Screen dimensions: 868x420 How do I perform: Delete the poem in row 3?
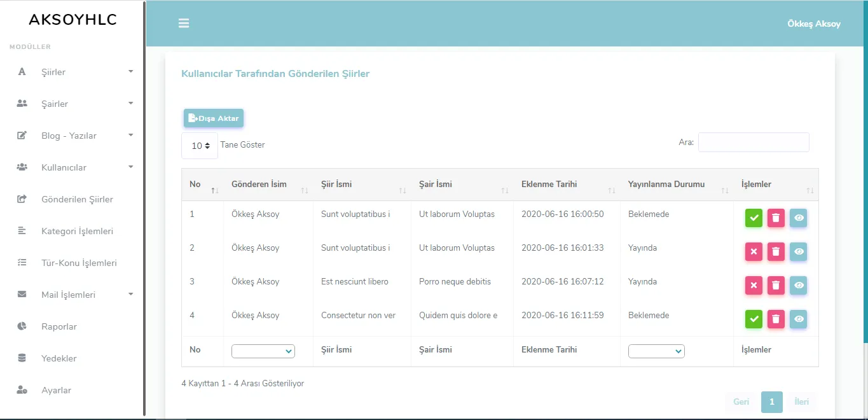[x=776, y=285]
